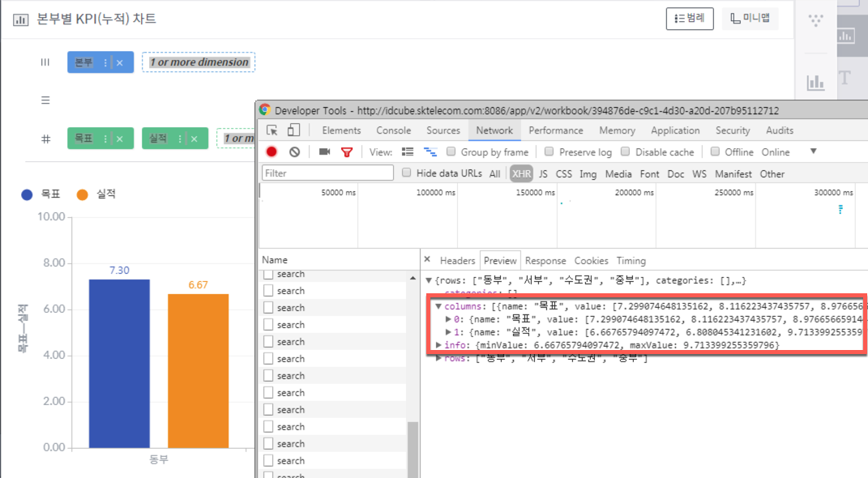Image resolution: width=868 pixels, height=478 pixels.
Task: Expand the info object
Action: (x=438, y=344)
